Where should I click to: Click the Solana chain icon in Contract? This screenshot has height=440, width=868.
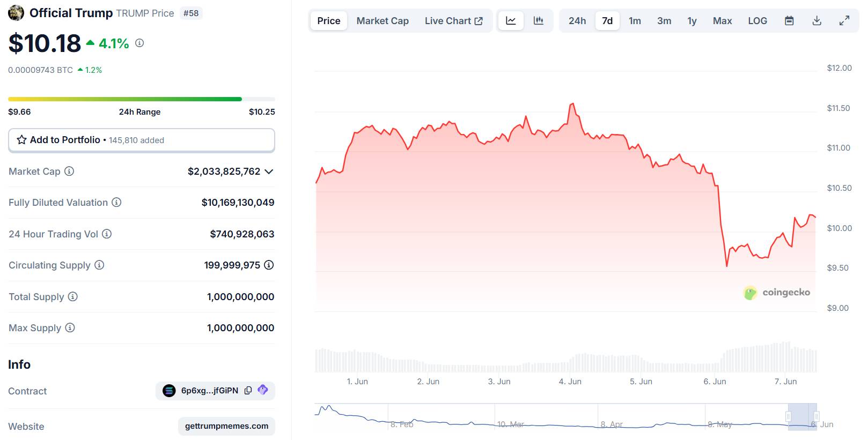click(169, 391)
